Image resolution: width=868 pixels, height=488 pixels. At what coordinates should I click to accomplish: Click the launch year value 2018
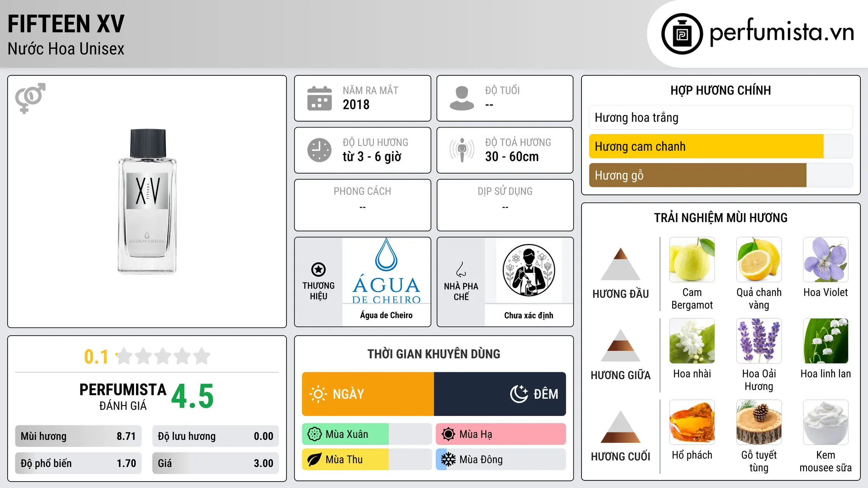(356, 105)
